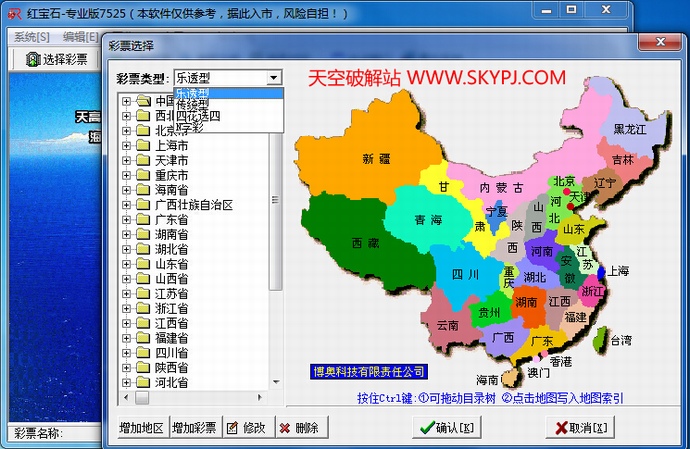The width and height of the screenshot is (690, 449).
Task: Open the 系统[S] menu
Action: click(x=32, y=36)
